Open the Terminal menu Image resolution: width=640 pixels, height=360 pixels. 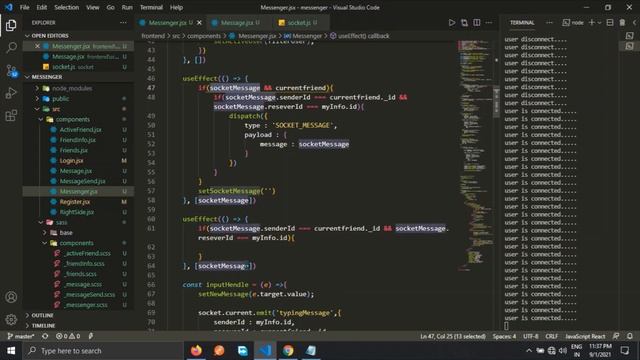click(151, 7)
